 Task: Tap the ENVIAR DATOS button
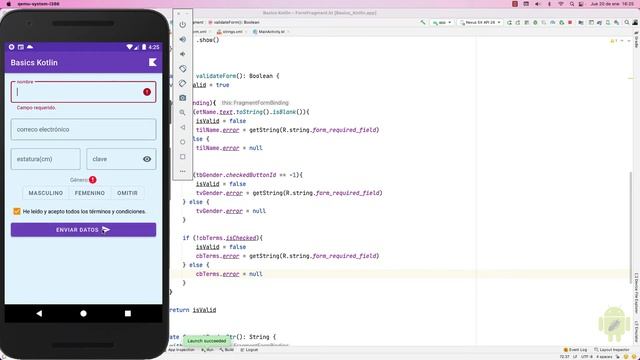[x=83, y=230]
